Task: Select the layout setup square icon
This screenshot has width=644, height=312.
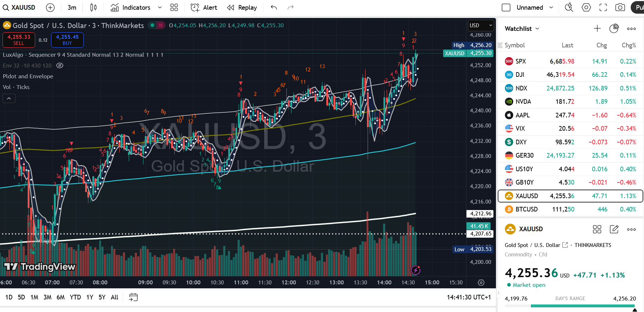Action: [x=506, y=8]
